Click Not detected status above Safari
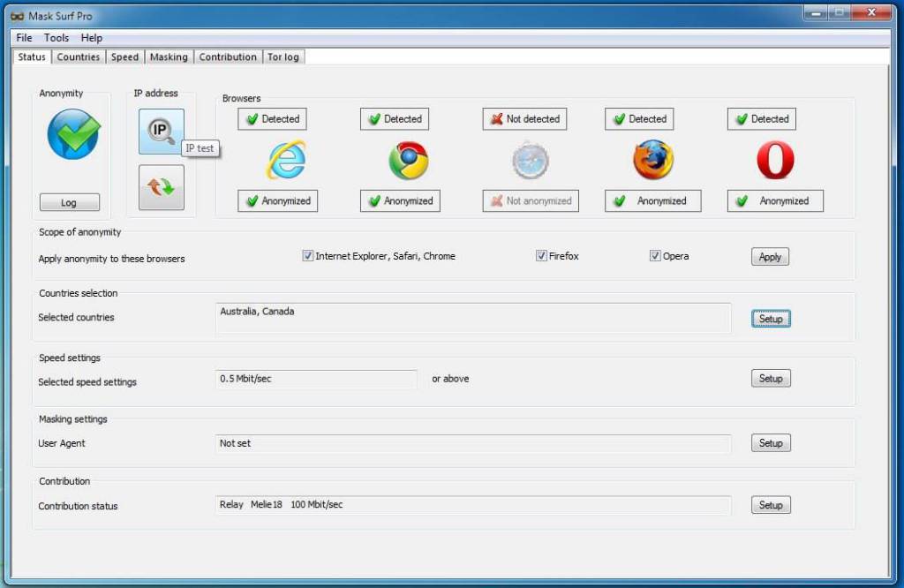Image resolution: width=904 pixels, height=588 pixels. pyautogui.click(x=524, y=119)
